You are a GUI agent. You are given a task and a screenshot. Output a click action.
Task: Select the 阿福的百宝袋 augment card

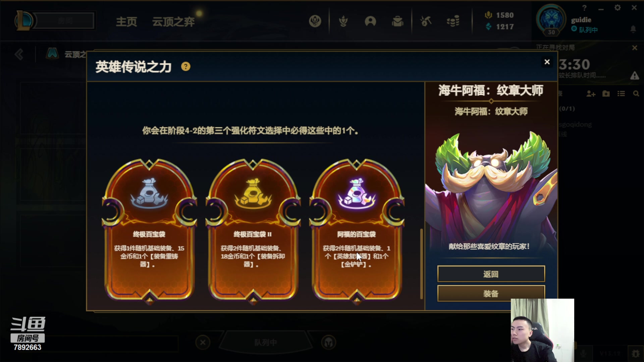pos(357,230)
